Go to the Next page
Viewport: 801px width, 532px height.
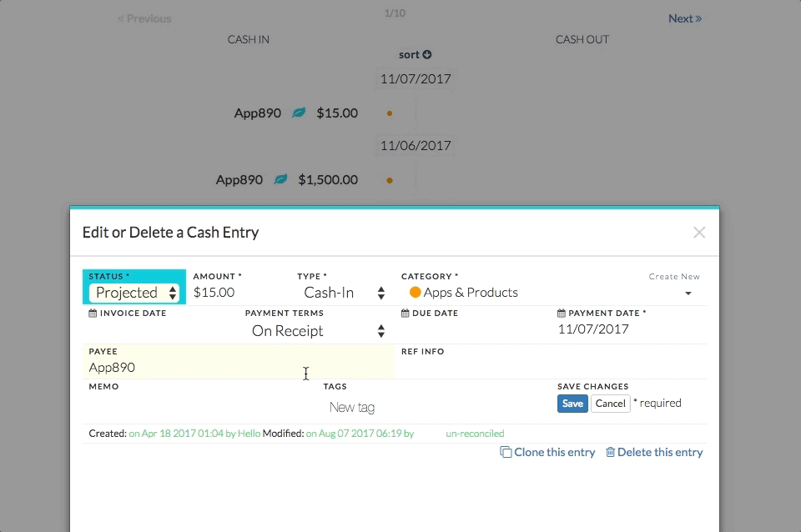(685, 18)
